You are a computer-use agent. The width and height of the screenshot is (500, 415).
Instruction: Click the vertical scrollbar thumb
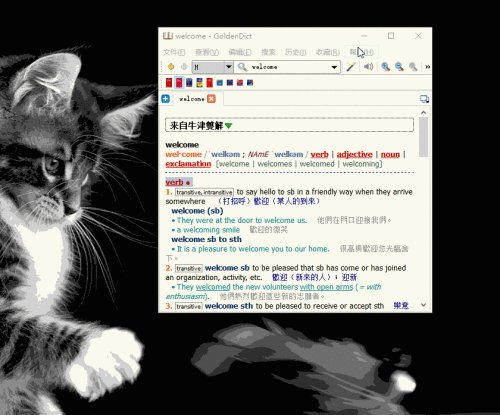(423, 137)
